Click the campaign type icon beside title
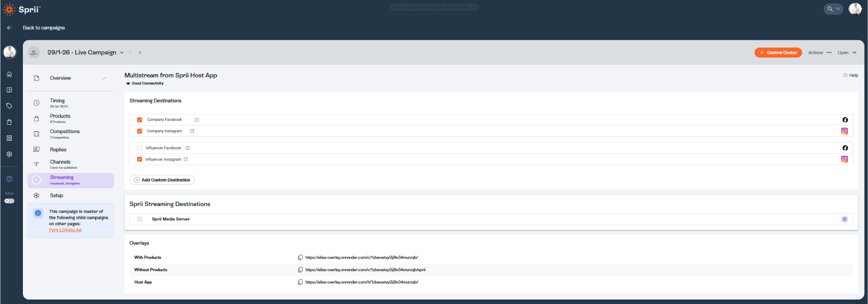 pos(34,53)
